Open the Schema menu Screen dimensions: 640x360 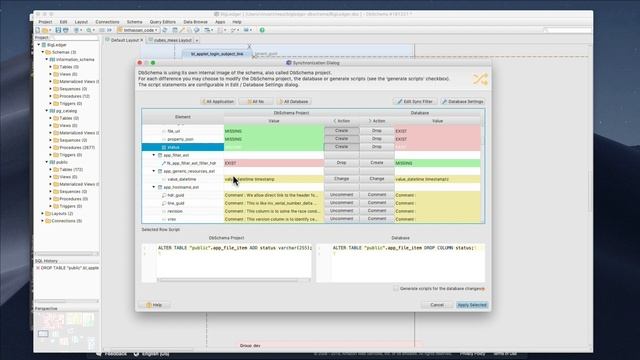click(x=134, y=22)
